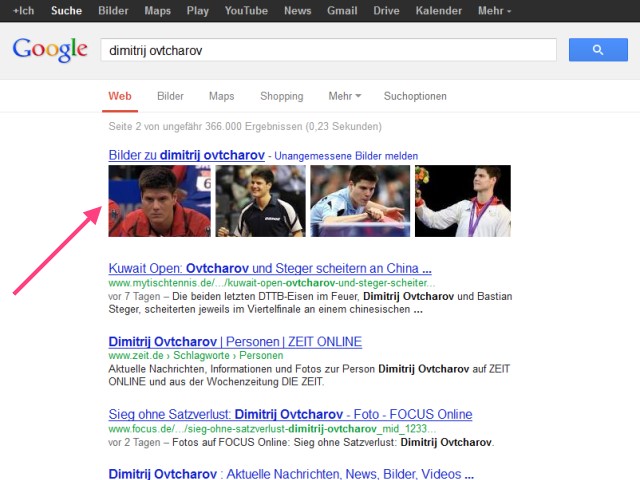Open Maps in the top black bar
640x480 pixels.
(x=158, y=11)
